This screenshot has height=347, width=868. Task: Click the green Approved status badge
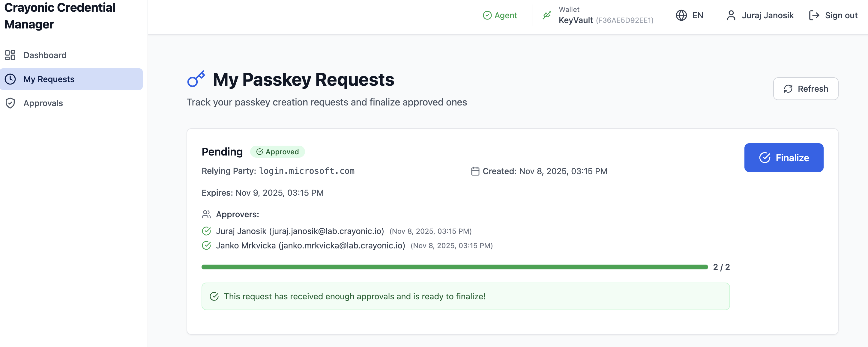277,152
